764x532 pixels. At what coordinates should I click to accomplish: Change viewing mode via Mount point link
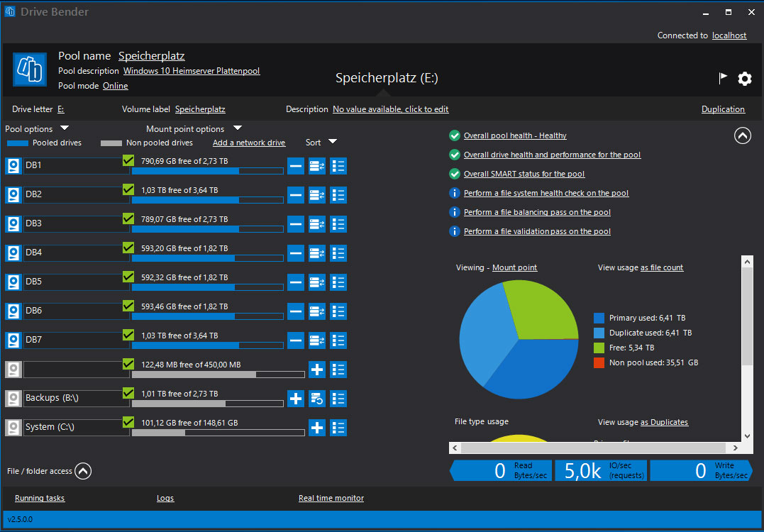(x=514, y=267)
